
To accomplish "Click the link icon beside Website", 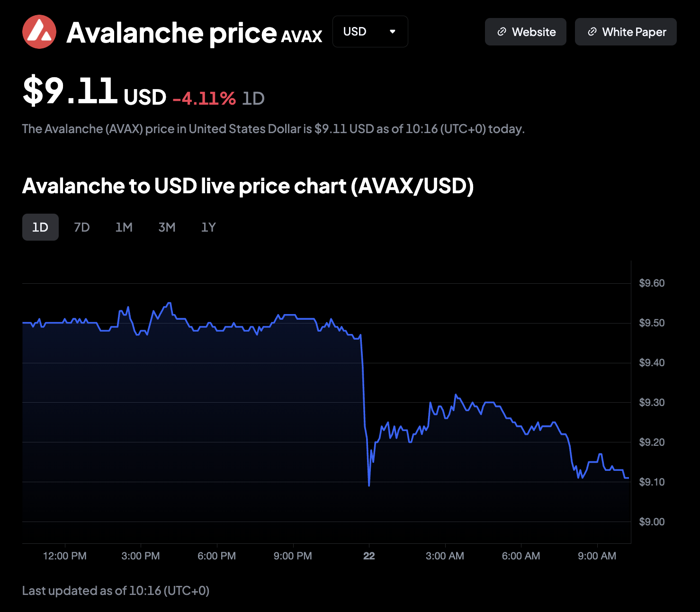I will (502, 32).
